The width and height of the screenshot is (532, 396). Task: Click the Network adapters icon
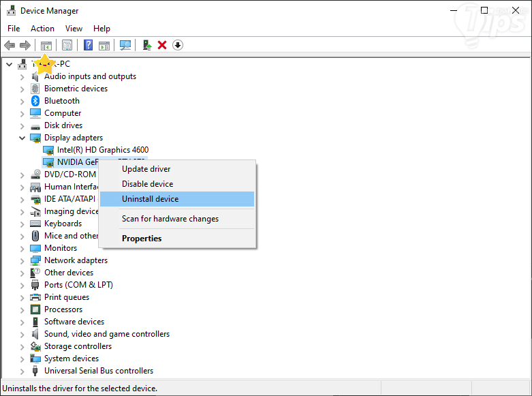[35, 260]
